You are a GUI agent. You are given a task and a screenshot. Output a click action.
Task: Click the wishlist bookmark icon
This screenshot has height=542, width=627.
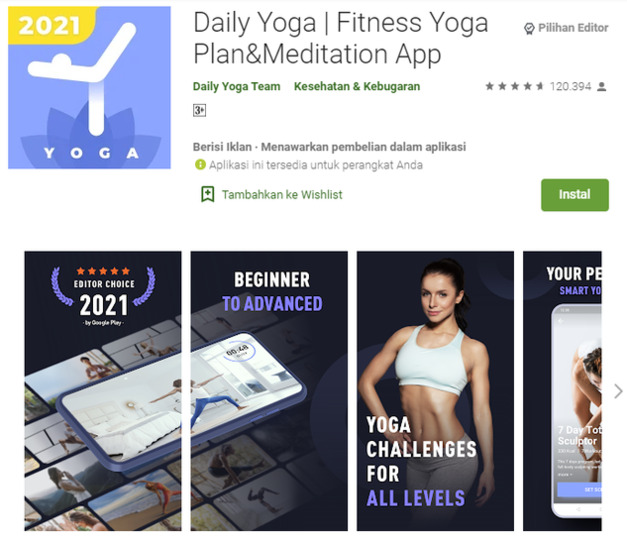pos(208,194)
